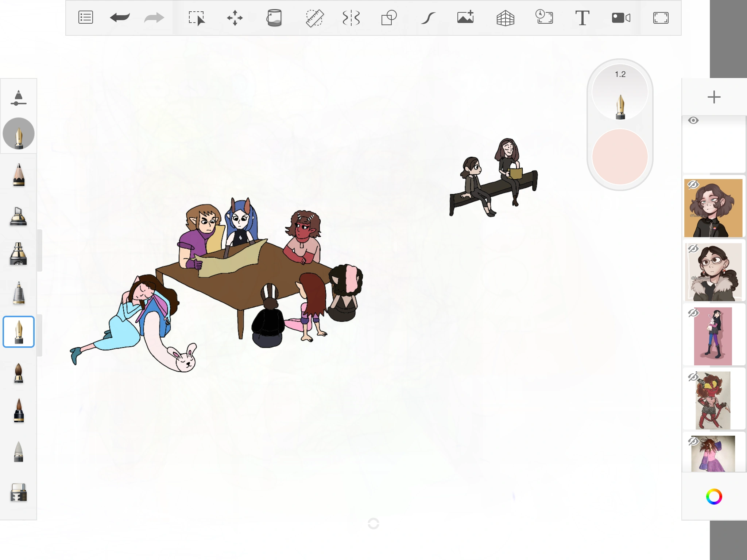The image size is (747, 560).
Task: Show the orange background portrait layer
Action: tap(693, 185)
